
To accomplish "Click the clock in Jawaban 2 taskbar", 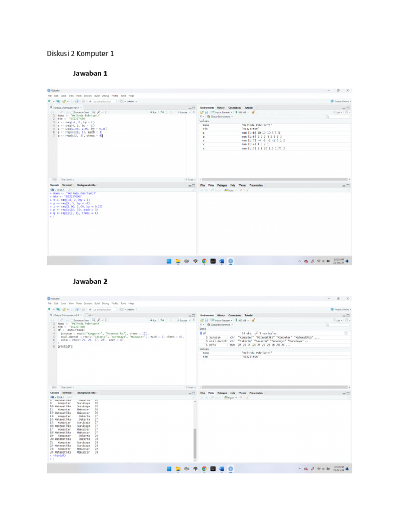I will click(339, 469).
